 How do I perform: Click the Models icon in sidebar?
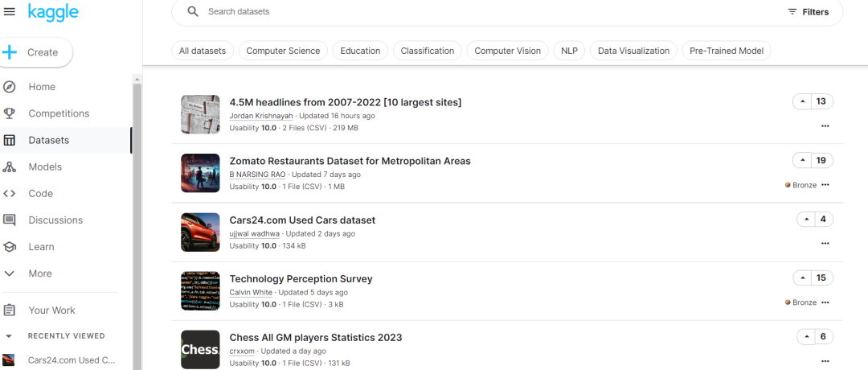click(x=9, y=166)
